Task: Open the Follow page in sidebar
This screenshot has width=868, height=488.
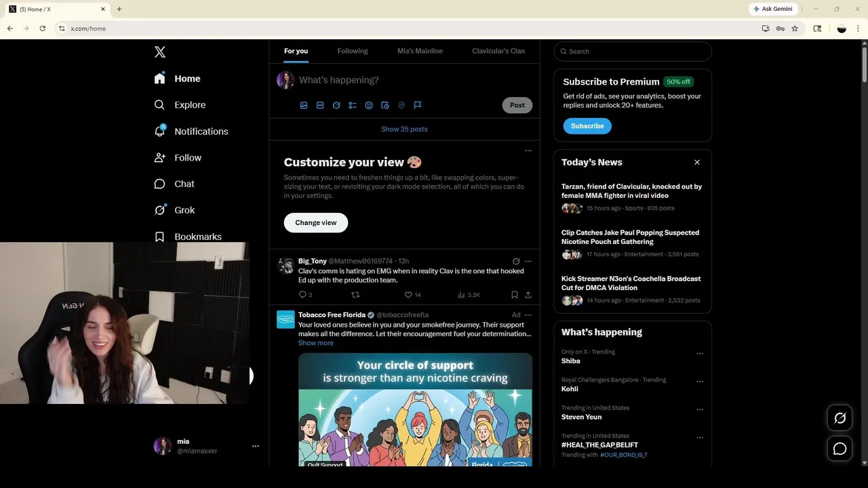Action: pos(178,157)
